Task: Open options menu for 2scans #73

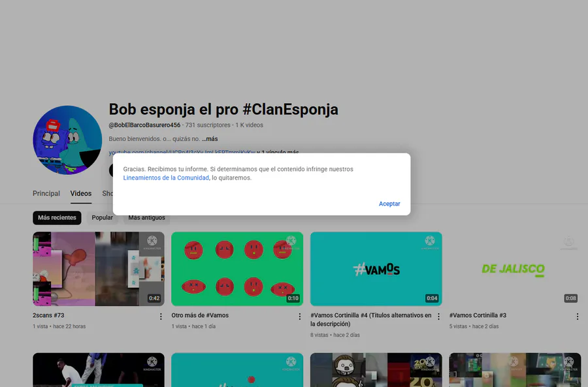Action: click(161, 317)
